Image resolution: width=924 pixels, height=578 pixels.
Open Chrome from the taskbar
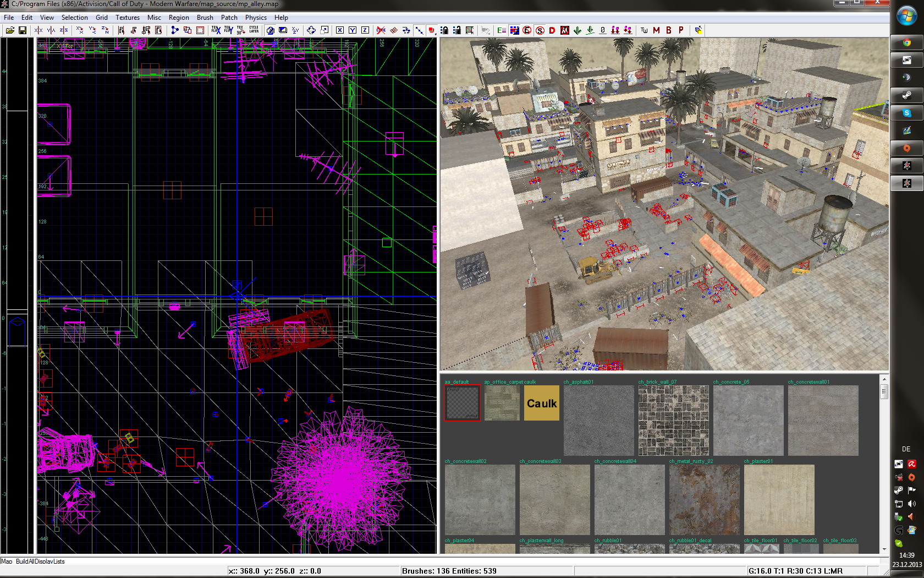click(x=906, y=42)
